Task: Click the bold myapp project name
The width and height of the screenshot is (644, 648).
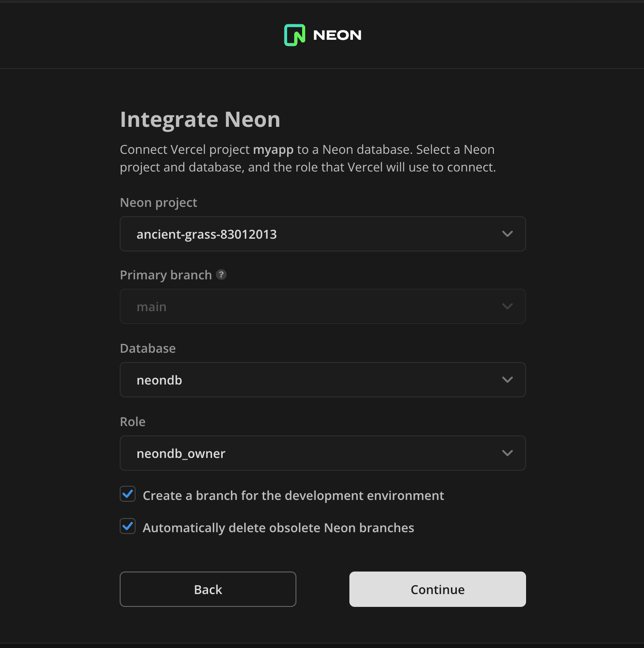Action: [x=273, y=149]
